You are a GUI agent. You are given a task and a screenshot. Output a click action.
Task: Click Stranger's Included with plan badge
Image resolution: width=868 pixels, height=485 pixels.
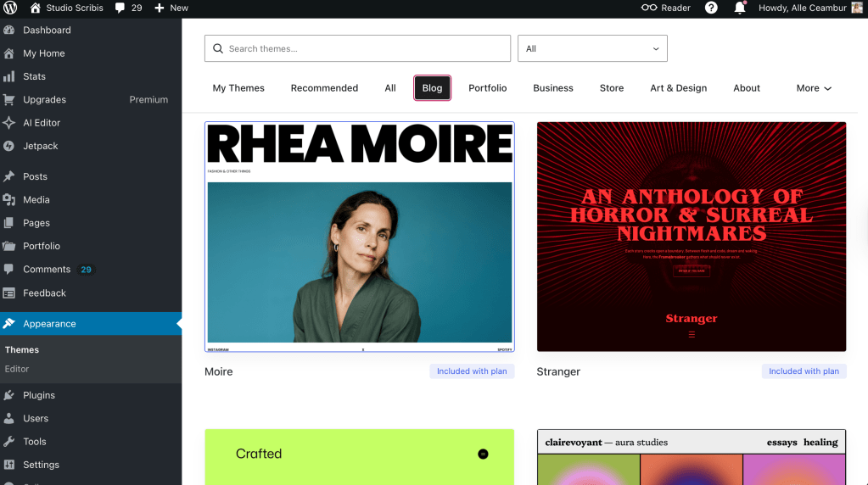tap(804, 371)
